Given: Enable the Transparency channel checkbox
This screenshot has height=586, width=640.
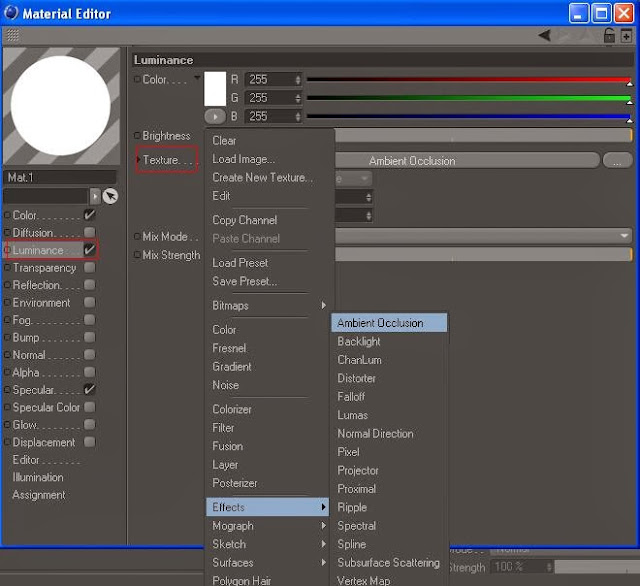Looking at the screenshot, I should (x=89, y=267).
